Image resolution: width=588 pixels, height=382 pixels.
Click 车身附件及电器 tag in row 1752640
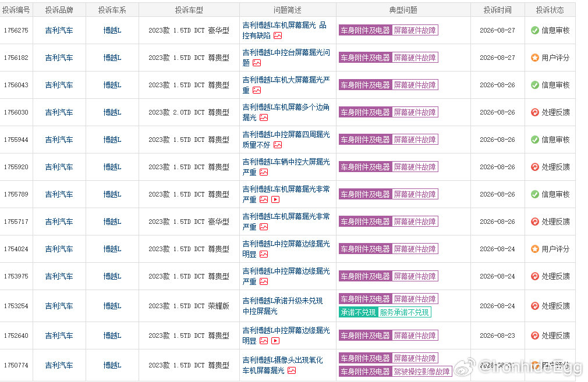(365, 335)
